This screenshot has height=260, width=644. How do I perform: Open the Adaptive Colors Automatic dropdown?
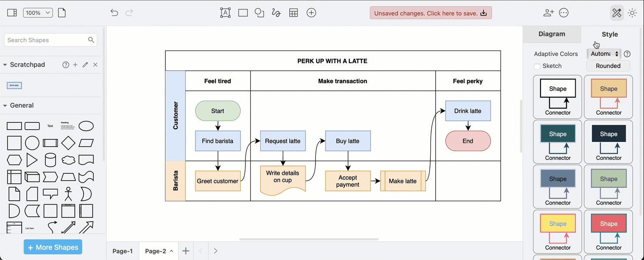tap(604, 54)
